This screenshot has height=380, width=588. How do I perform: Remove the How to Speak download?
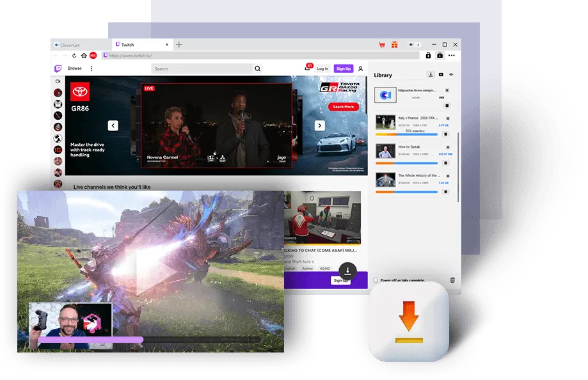pos(448,147)
